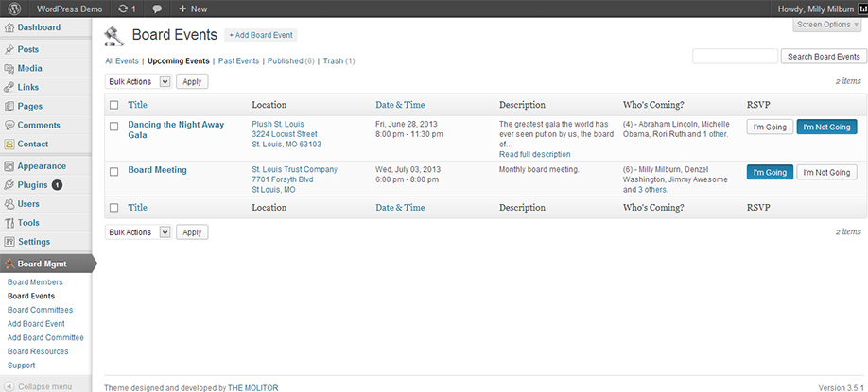868x392 pixels.
Task: Check the Dancing the Night Away Gala checkbox
Action: click(114, 126)
